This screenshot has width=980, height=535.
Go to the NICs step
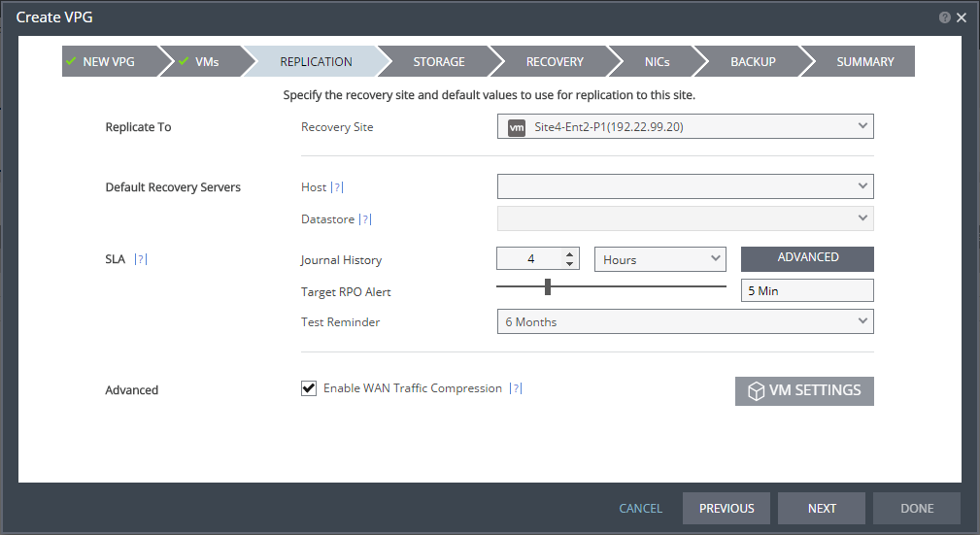(x=657, y=61)
